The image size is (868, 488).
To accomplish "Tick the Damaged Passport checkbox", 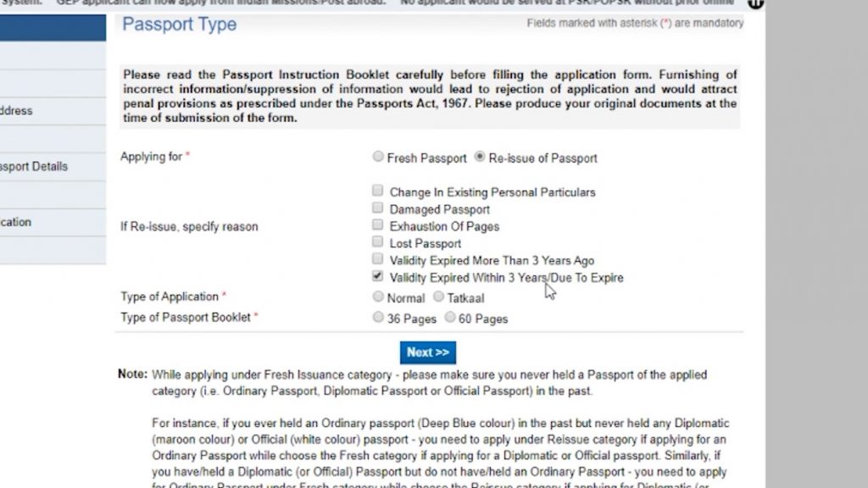I will pyautogui.click(x=377, y=208).
